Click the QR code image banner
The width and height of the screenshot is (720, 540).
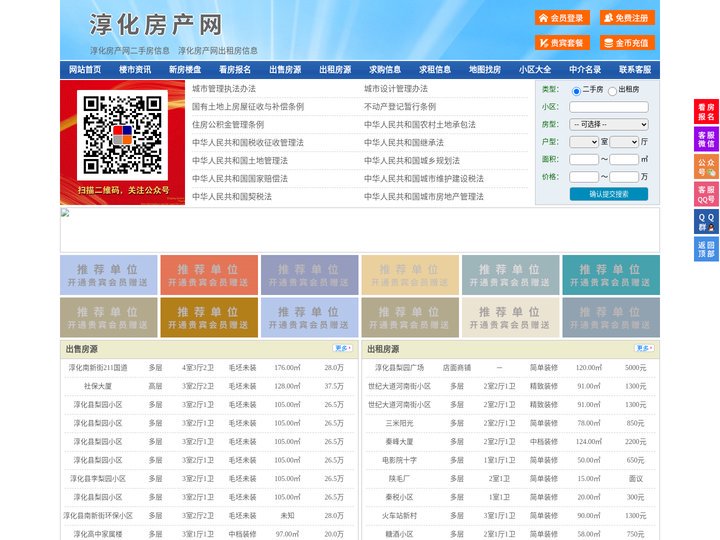123,142
